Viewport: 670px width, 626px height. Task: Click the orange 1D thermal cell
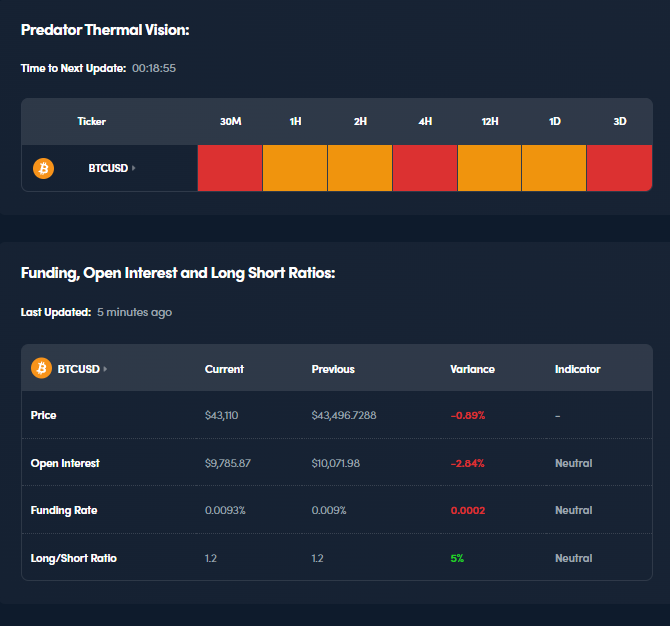554,168
